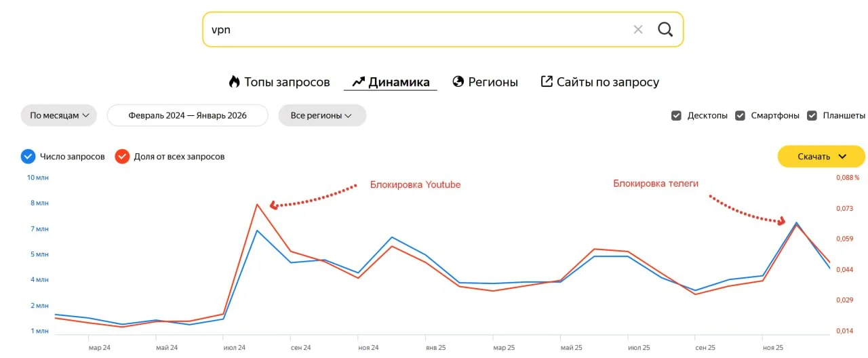Click the external link icon for sites
The image size is (868, 358).
click(547, 82)
